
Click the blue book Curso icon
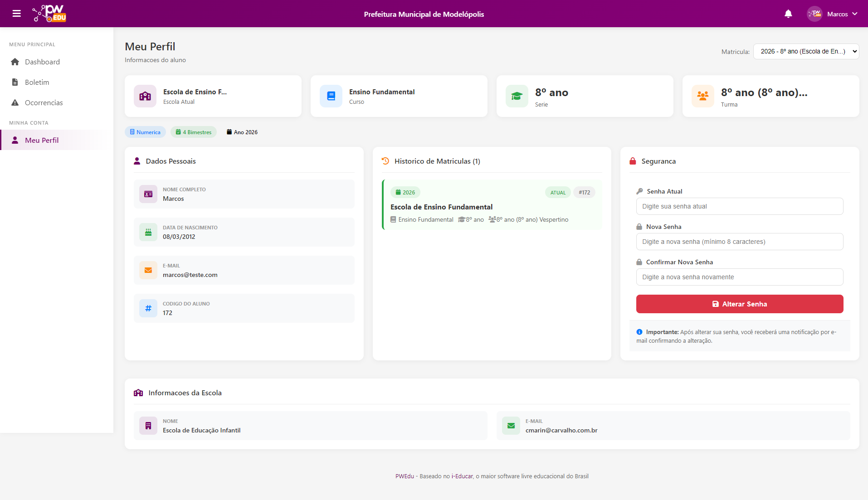pos(331,96)
